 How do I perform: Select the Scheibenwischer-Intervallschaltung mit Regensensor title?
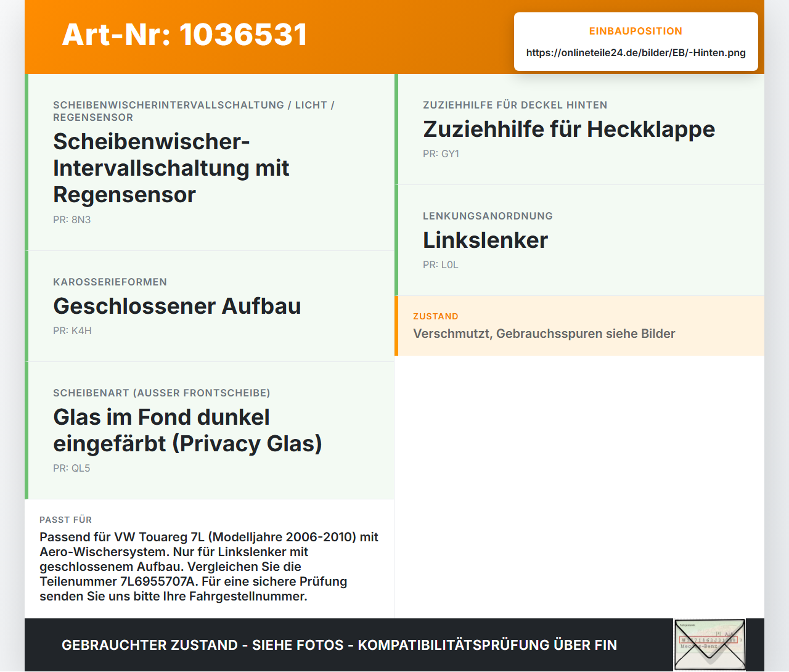[171, 168]
